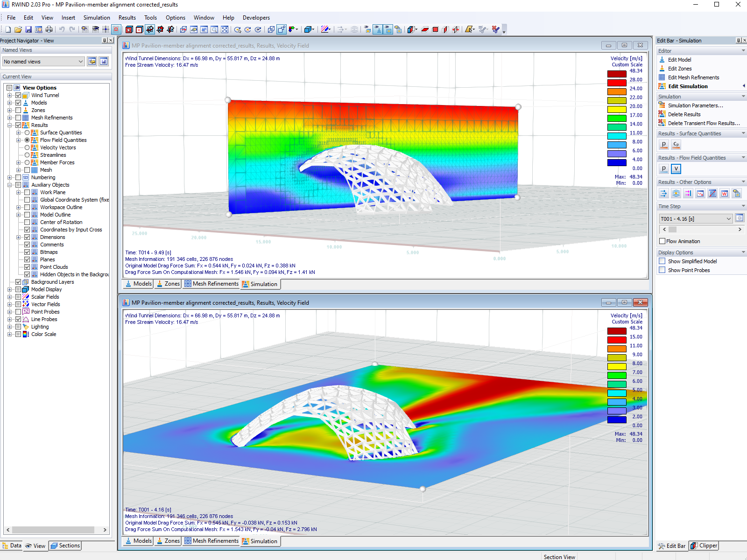Enable Show Point Probes display option
The width and height of the screenshot is (747, 560).
(662, 270)
